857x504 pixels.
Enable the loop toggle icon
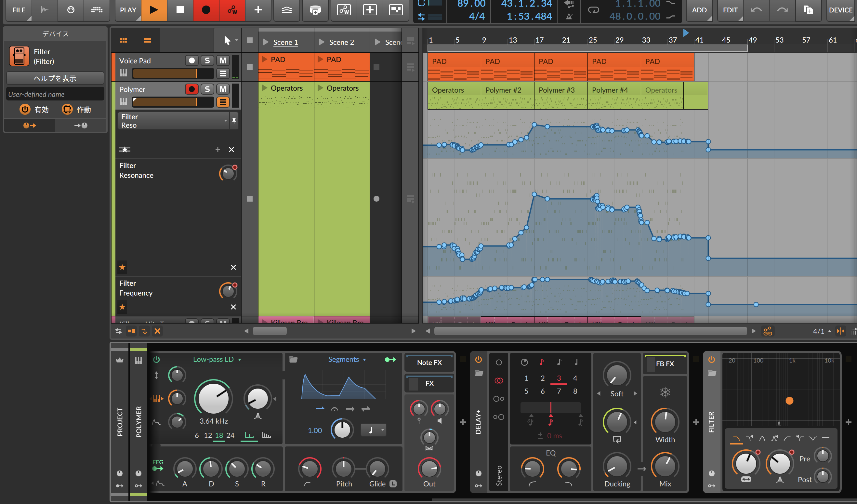tap(593, 10)
